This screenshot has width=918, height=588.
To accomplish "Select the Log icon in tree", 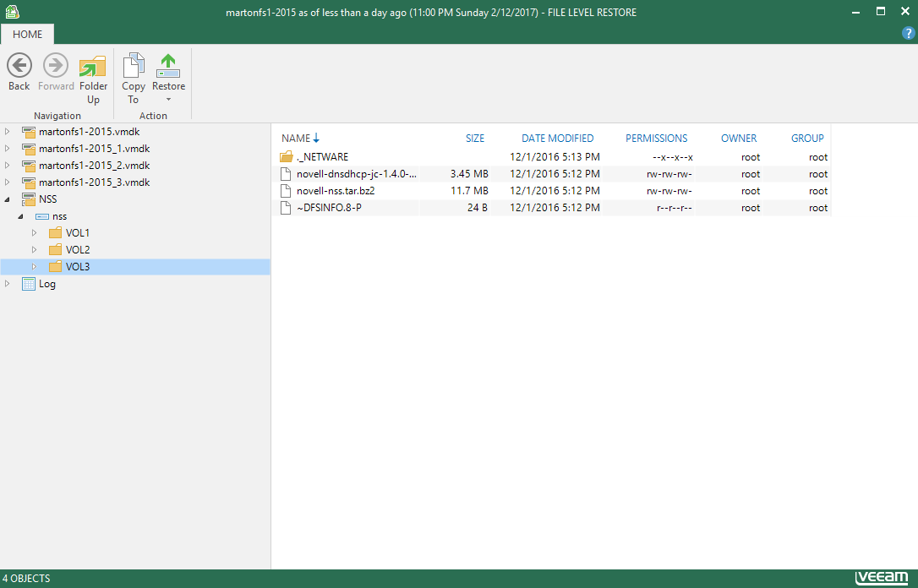I will [29, 284].
